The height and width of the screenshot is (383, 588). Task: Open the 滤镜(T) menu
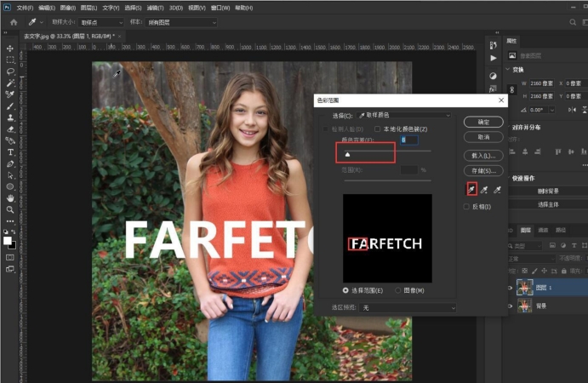coord(155,8)
